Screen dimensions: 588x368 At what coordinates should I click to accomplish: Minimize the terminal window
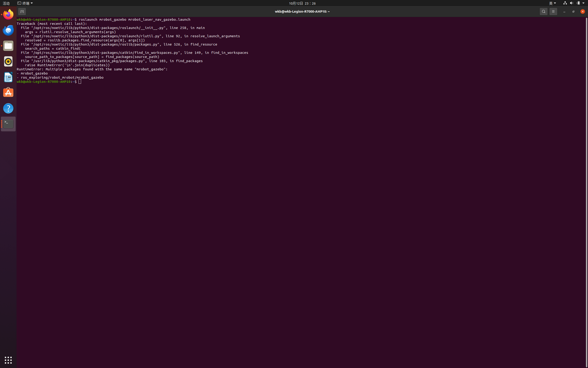(x=564, y=11)
